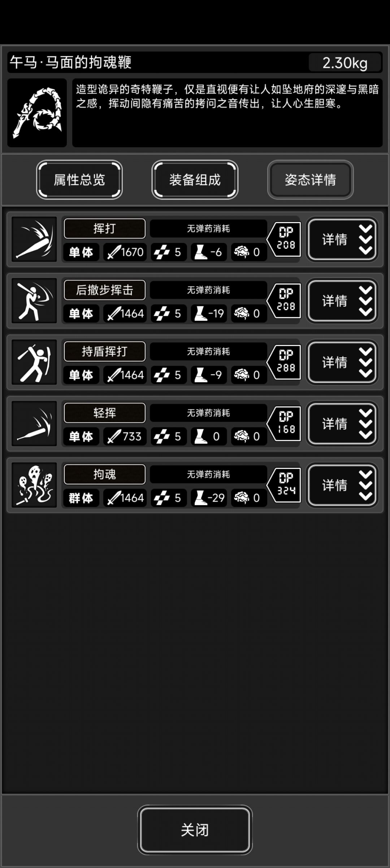This screenshot has height=868, width=390.
Task: Click the whip weapon image thumbnail
Action: (x=37, y=113)
